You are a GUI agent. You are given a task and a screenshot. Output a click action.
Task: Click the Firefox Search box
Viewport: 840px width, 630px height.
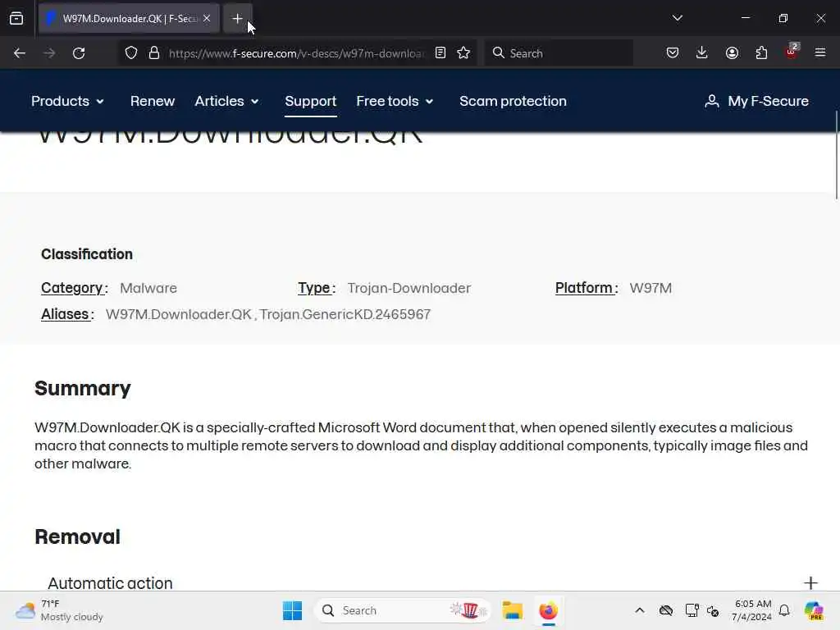pyautogui.click(x=559, y=53)
